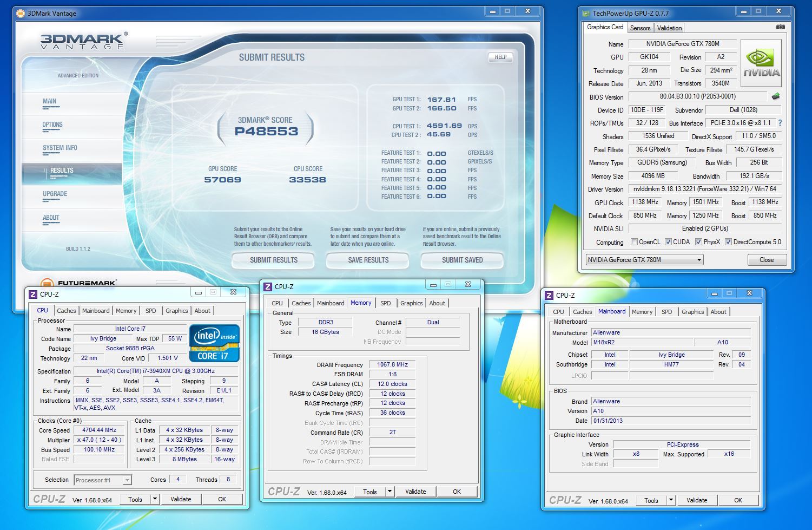Image resolution: width=812 pixels, height=530 pixels.
Task: Click the HELP button in 3DMark
Action: pos(500,57)
